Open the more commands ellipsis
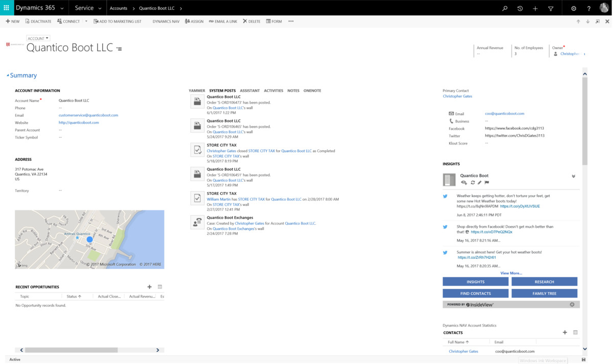The height and width of the screenshot is (364, 613). click(x=291, y=21)
